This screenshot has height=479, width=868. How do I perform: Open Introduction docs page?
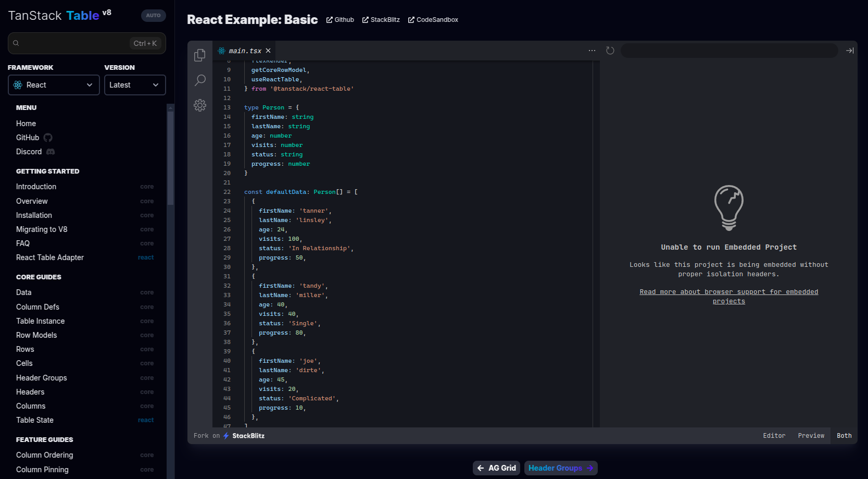pyautogui.click(x=85, y=187)
